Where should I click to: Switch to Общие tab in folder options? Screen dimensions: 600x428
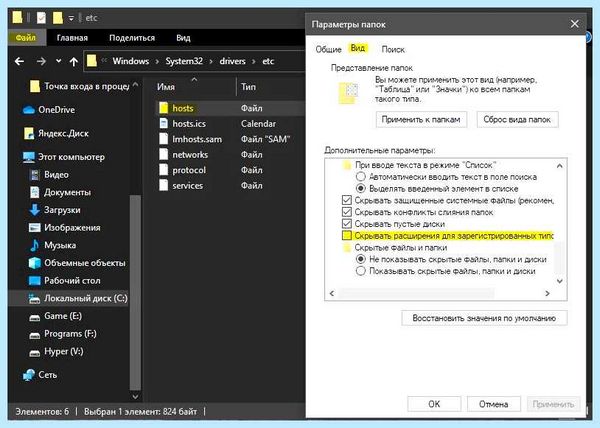[328, 49]
